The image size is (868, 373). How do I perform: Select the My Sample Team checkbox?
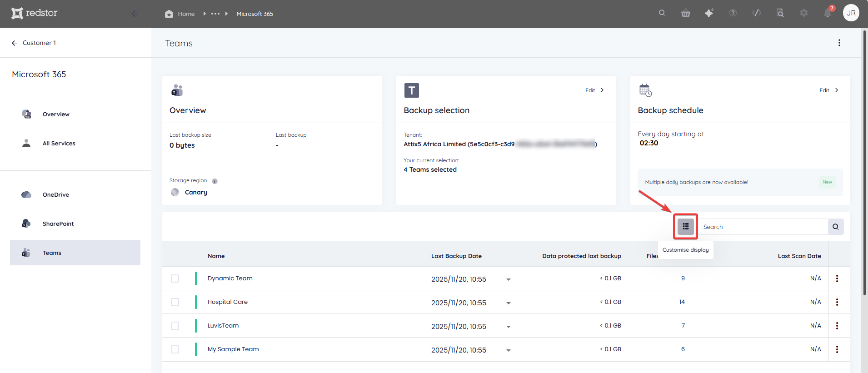pyautogui.click(x=175, y=349)
